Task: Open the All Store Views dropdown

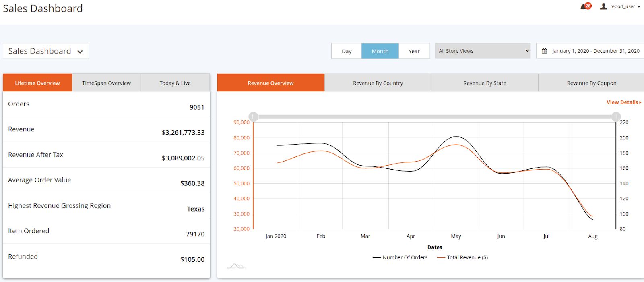Action: coord(483,51)
